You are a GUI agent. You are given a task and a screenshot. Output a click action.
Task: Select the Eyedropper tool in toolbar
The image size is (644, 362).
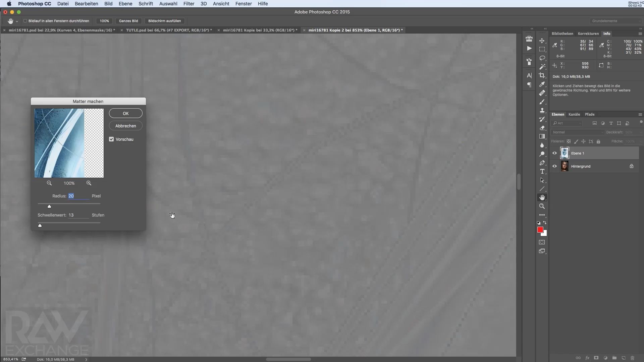[542, 84]
